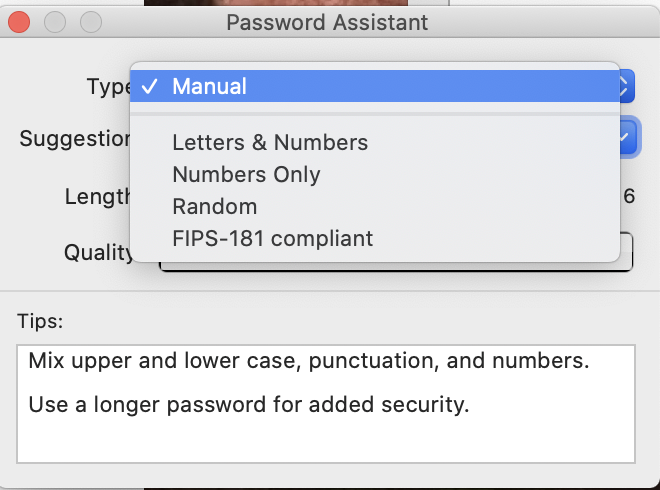
Task: Click the Type popup arrows
Action: click(626, 87)
